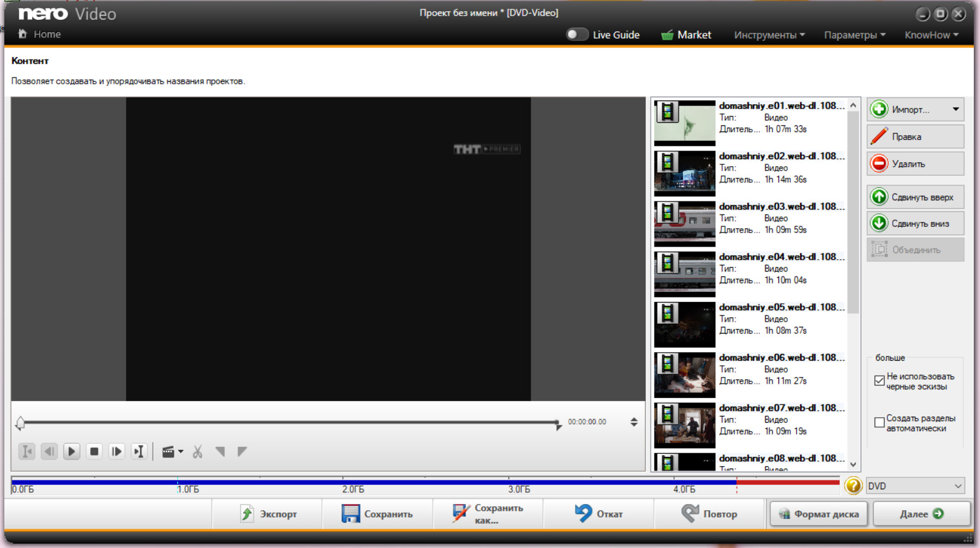
Task: Select thumbnail of domashniy.e03 video
Action: (685, 224)
